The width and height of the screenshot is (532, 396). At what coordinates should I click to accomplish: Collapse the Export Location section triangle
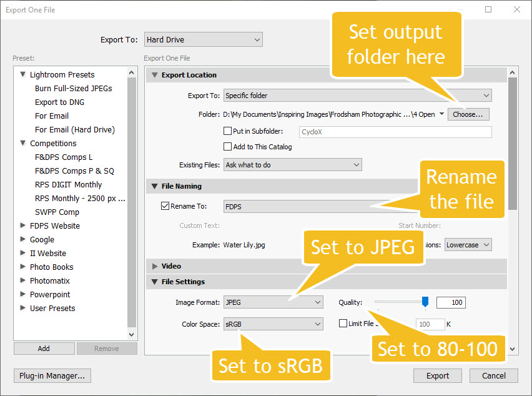(153, 75)
